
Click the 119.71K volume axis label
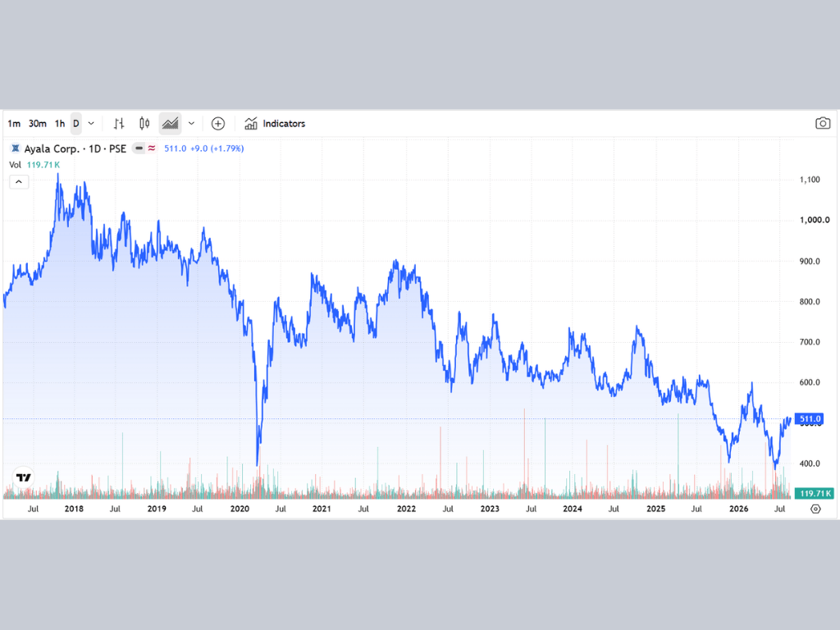click(x=814, y=493)
